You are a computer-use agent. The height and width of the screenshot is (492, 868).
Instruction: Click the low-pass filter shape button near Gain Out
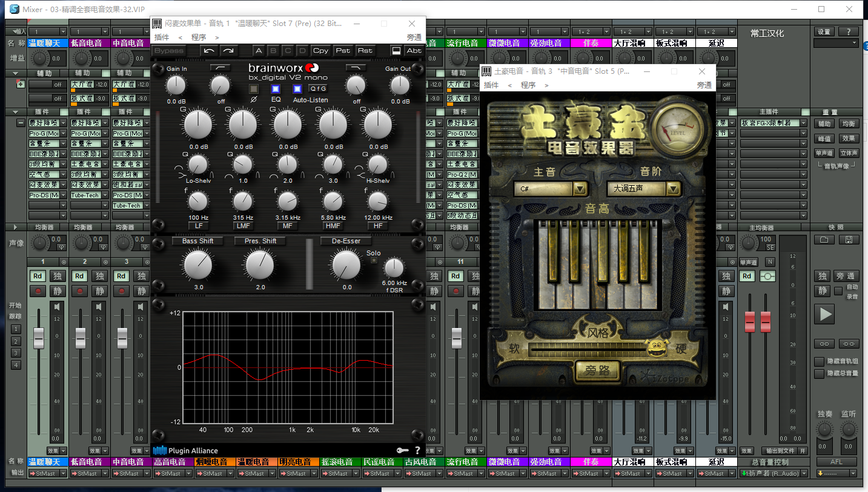click(x=357, y=68)
